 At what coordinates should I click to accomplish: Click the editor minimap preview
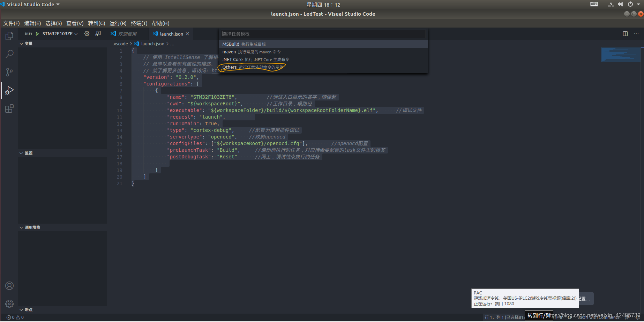tap(621, 55)
